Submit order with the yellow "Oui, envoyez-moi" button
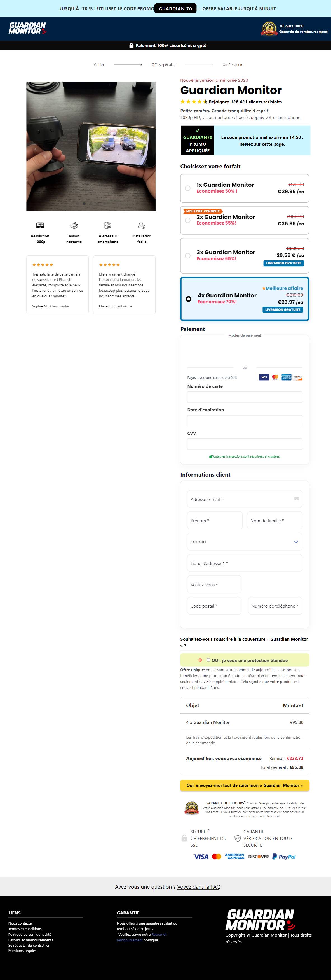 coord(245,785)
